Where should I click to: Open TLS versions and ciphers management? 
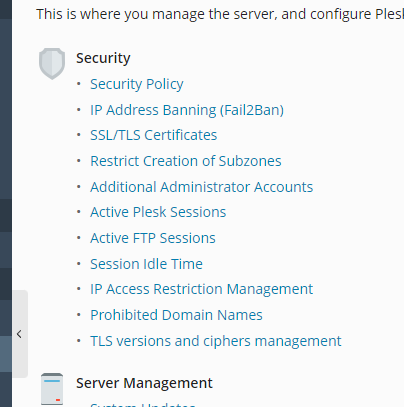point(216,341)
